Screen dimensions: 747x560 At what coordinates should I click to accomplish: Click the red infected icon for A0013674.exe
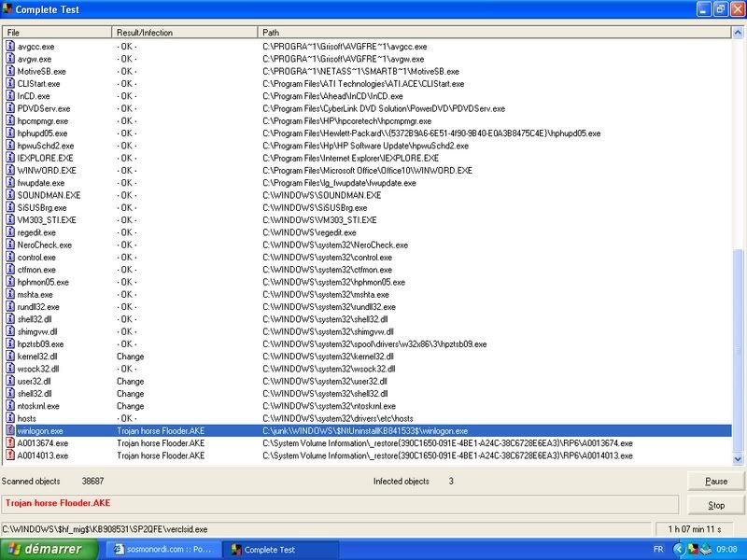pos(10,442)
